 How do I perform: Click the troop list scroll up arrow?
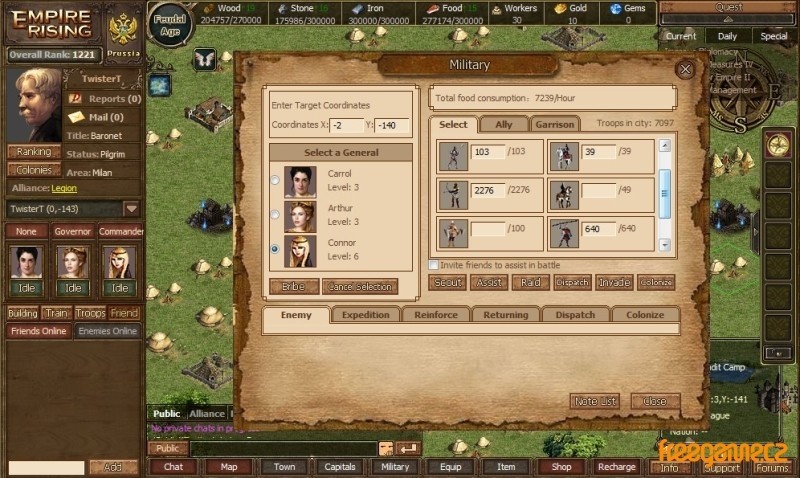(x=665, y=146)
